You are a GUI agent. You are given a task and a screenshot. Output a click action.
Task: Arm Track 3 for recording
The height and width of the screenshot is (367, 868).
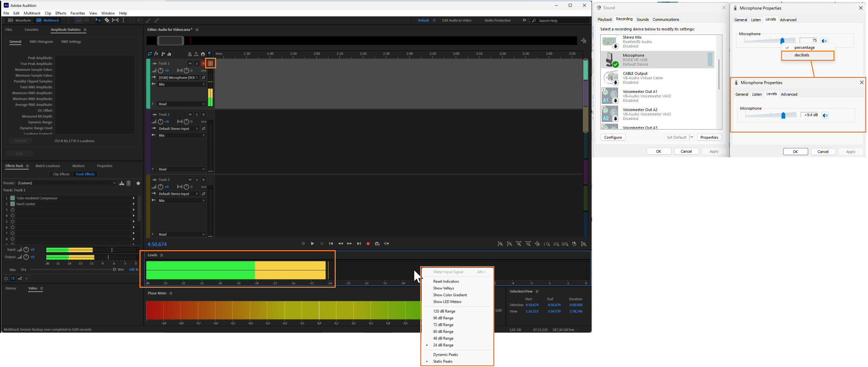point(203,179)
